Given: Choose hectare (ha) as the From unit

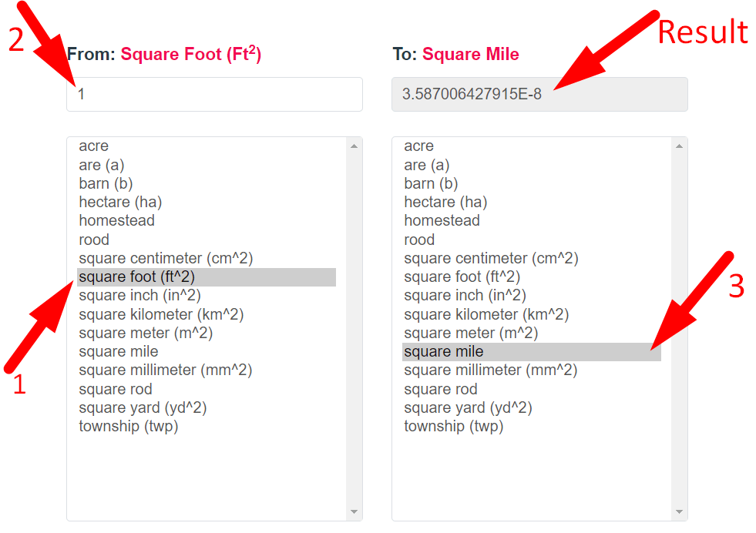Looking at the screenshot, I should point(119,202).
